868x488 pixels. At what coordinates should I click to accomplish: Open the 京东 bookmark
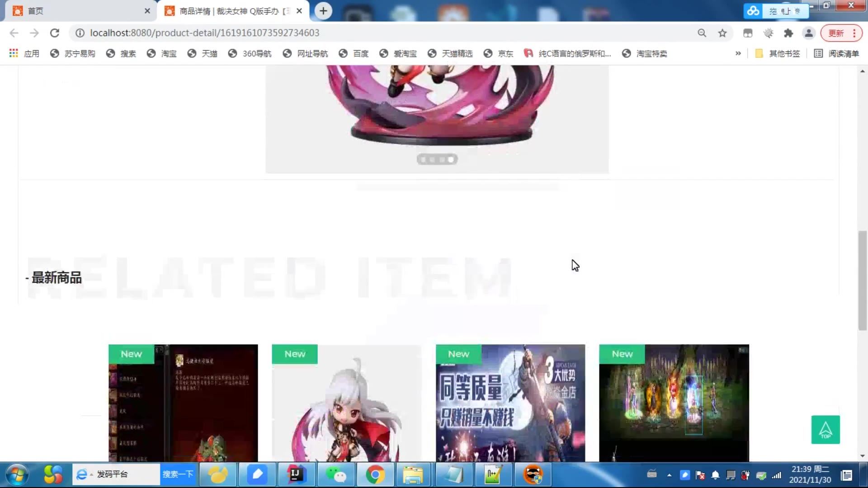pos(498,53)
